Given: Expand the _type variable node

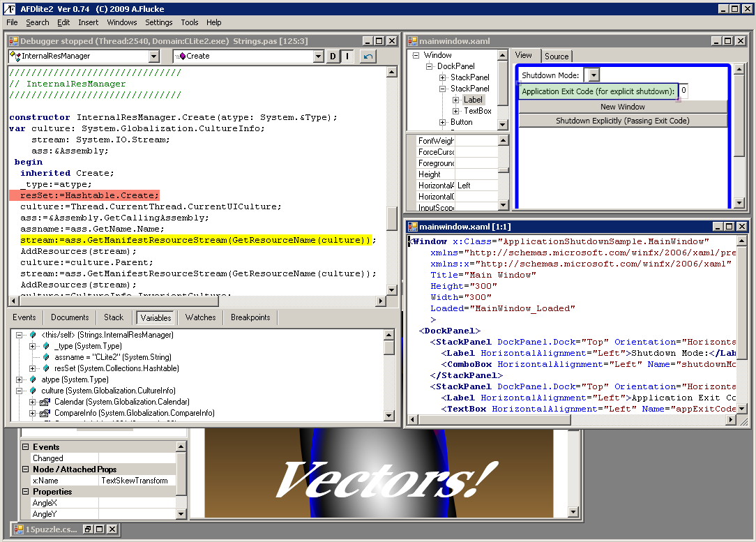Looking at the screenshot, I should pyautogui.click(x=32, y=346).
